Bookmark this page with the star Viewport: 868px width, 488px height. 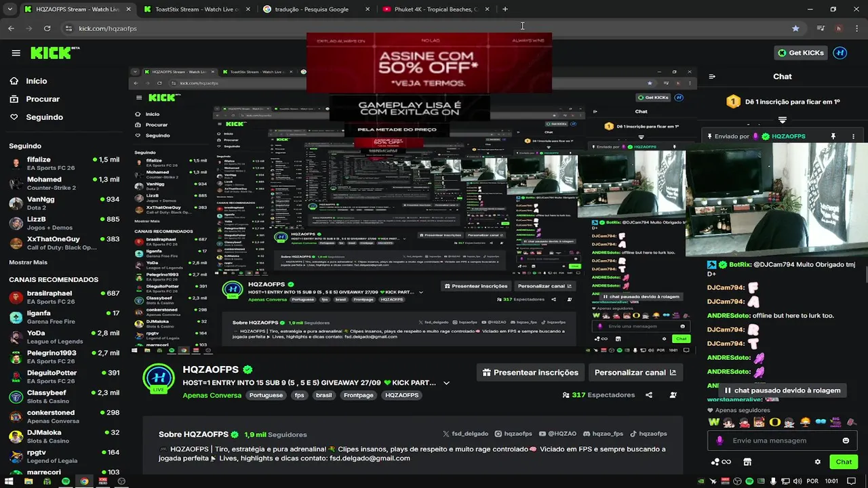(x=795, y=28)
